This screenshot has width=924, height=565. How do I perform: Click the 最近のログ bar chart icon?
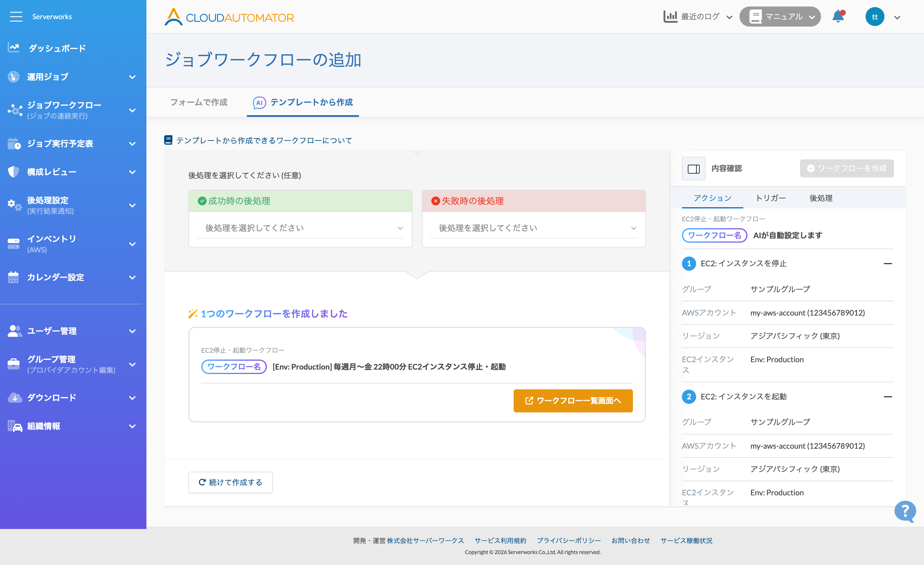coord(670,17)
